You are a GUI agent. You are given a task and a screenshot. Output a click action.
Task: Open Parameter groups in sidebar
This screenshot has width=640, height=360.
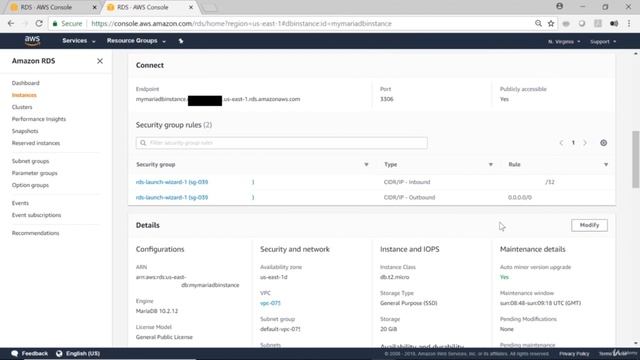[x=35, y=173]
